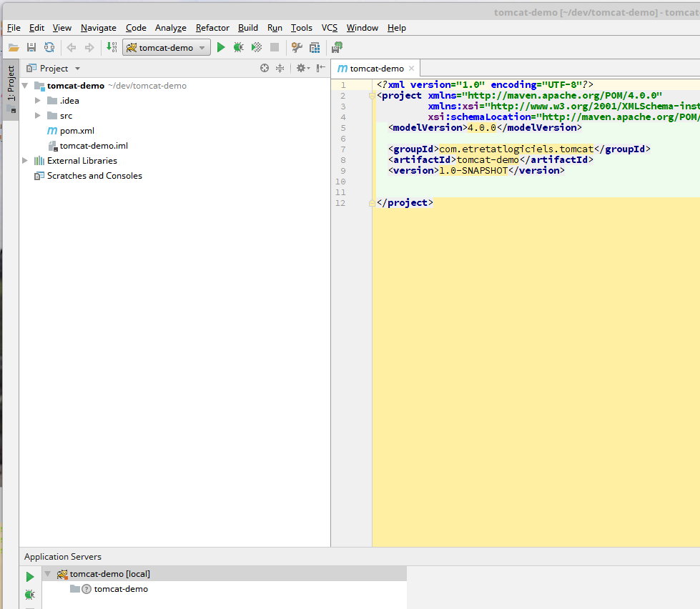Collapse all in the Project panel
The image size is (700, 609).
280,68
